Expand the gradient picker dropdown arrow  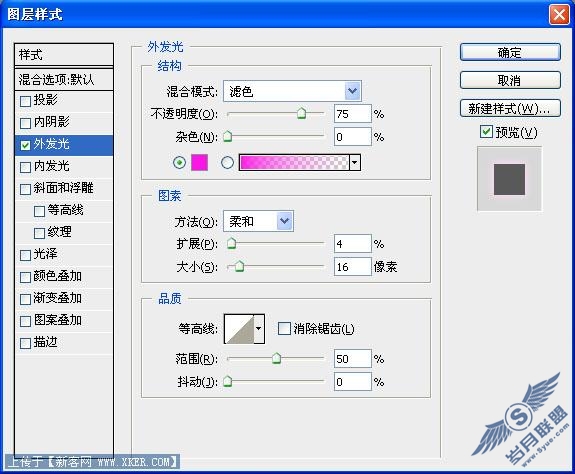pos(355,162)
